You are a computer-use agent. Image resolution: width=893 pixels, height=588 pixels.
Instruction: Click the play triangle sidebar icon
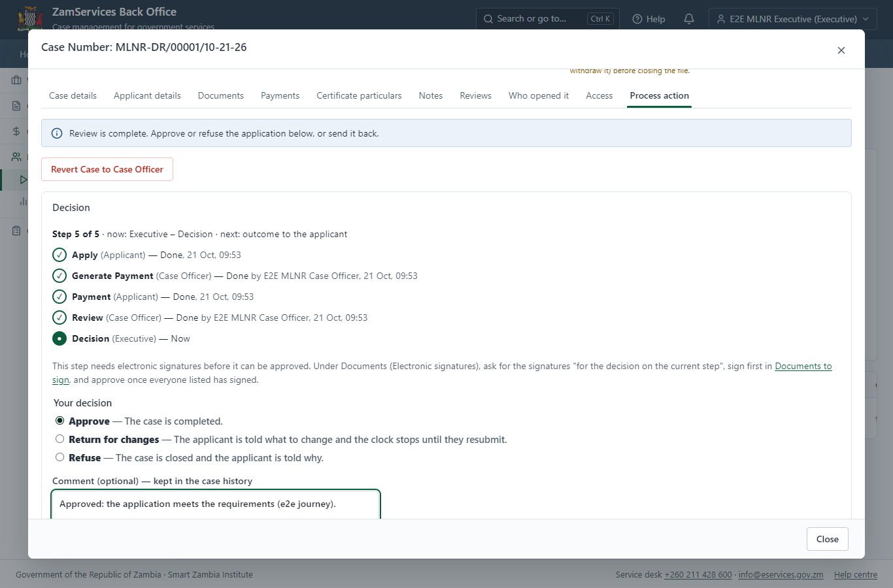[24, 180]
